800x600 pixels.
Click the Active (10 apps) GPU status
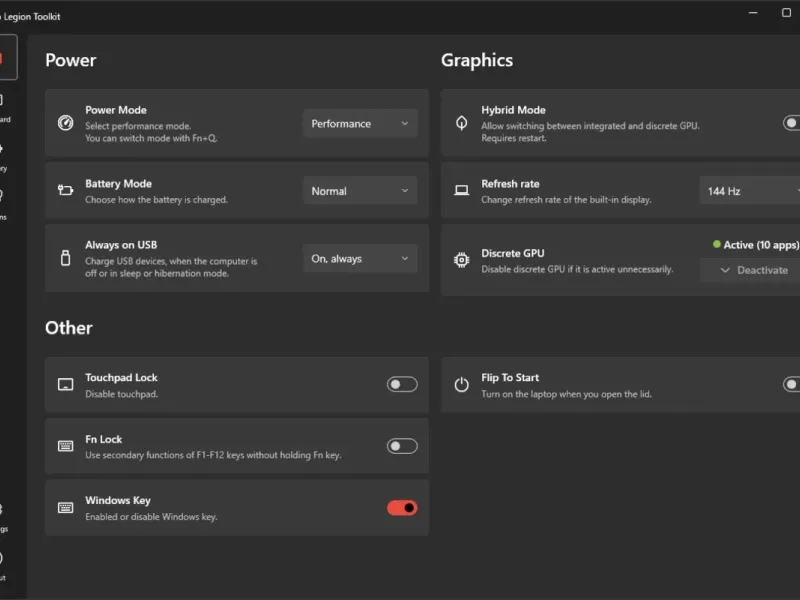coord(755,245)
